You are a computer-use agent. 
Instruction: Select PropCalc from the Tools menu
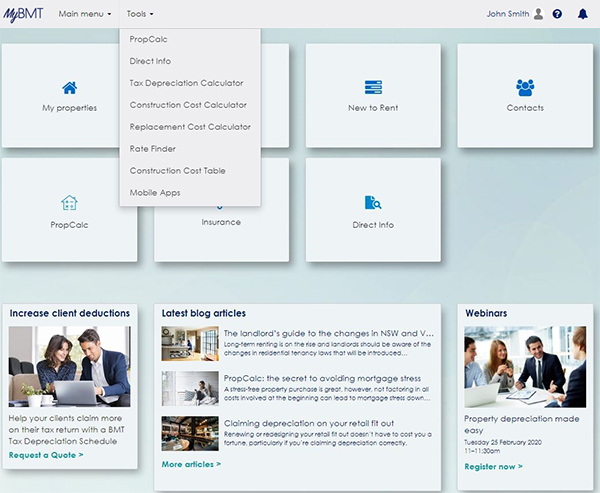click(148, 39)
